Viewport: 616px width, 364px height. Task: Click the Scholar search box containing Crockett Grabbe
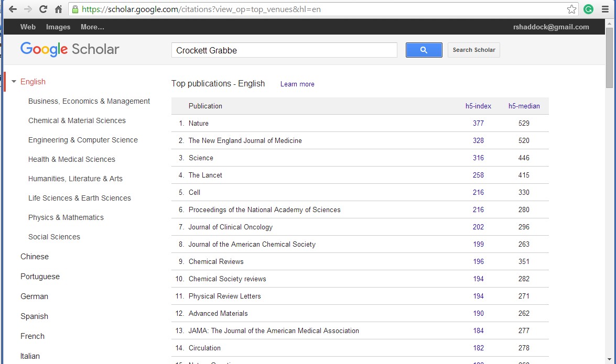point(284,50)
